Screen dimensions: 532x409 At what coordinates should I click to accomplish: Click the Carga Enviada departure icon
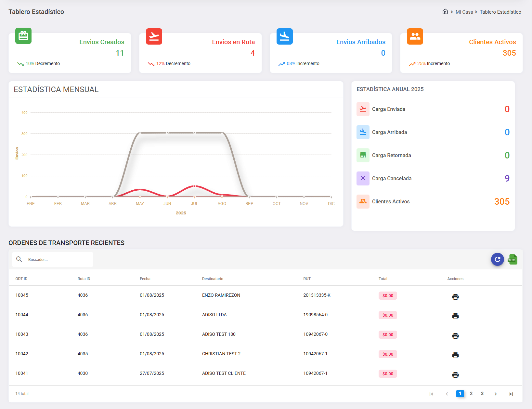[x=363, y=109]
